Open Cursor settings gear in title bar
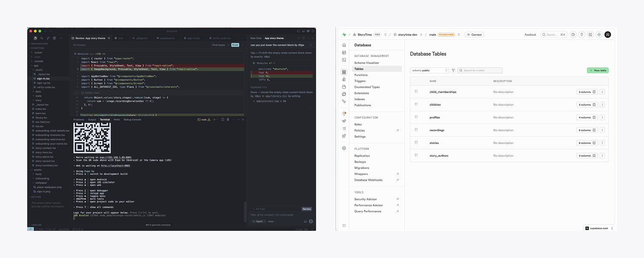 point(313,31)
